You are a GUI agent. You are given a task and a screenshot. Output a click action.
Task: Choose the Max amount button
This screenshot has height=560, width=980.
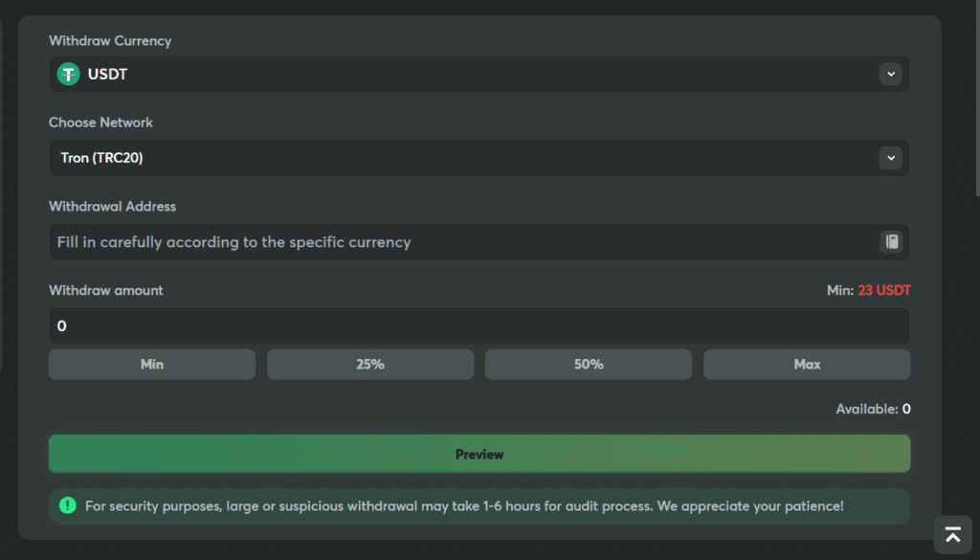tap(807, 365)
